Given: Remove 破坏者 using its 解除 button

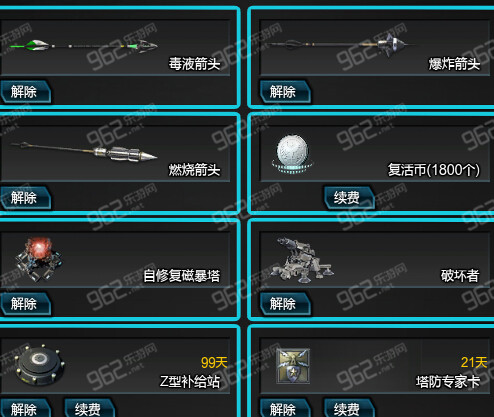Looking at the screenshot, I should coord(285,304).
